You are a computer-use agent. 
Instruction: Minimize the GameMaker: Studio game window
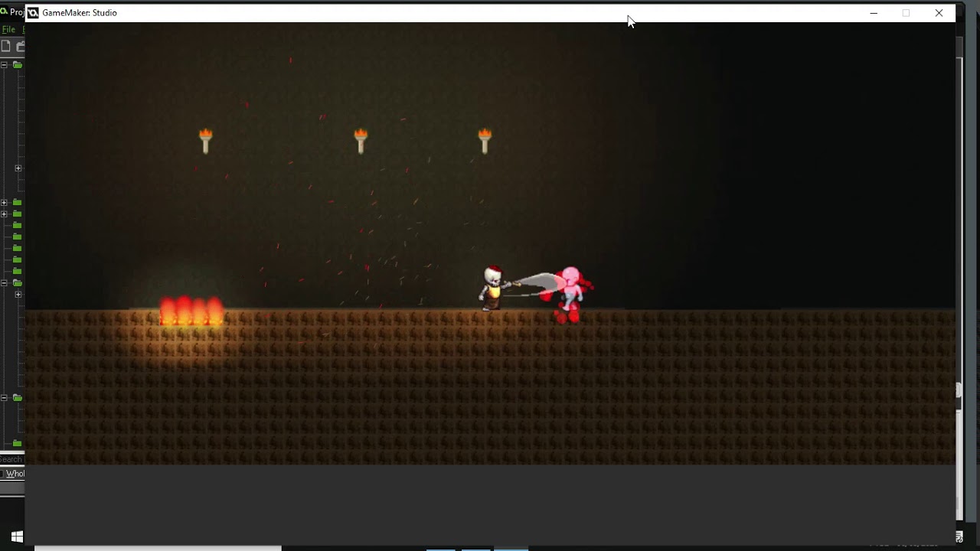pos(874,13)
